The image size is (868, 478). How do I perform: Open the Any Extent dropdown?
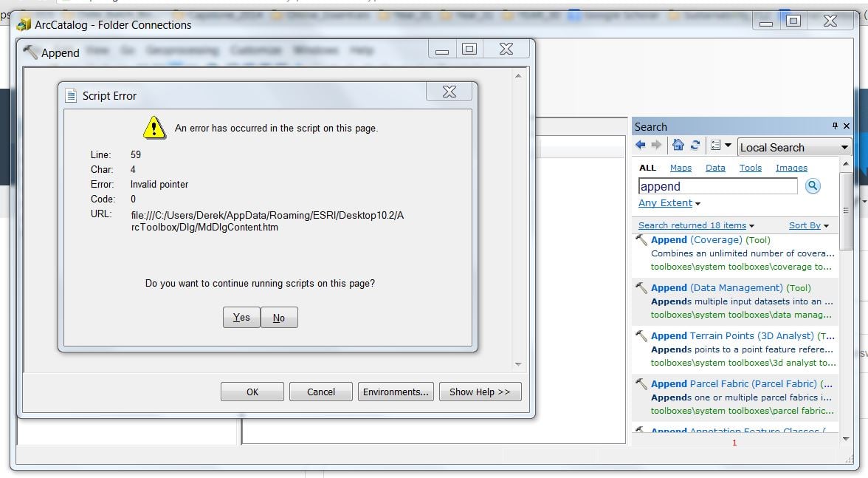[669, 203]
